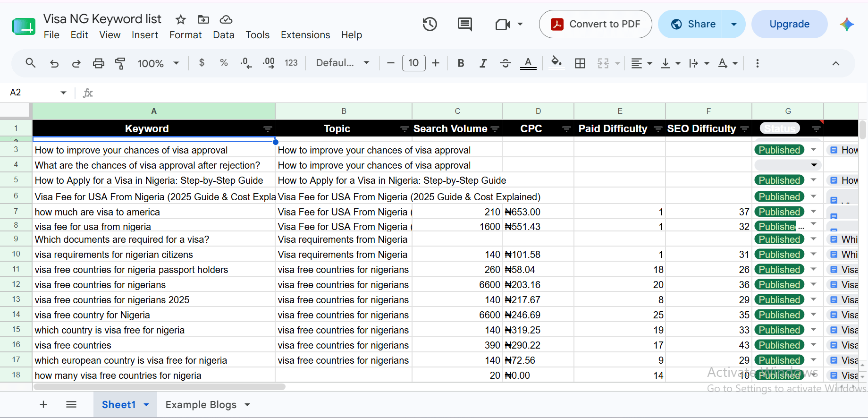Open version history clock icon

coord(430,24)
